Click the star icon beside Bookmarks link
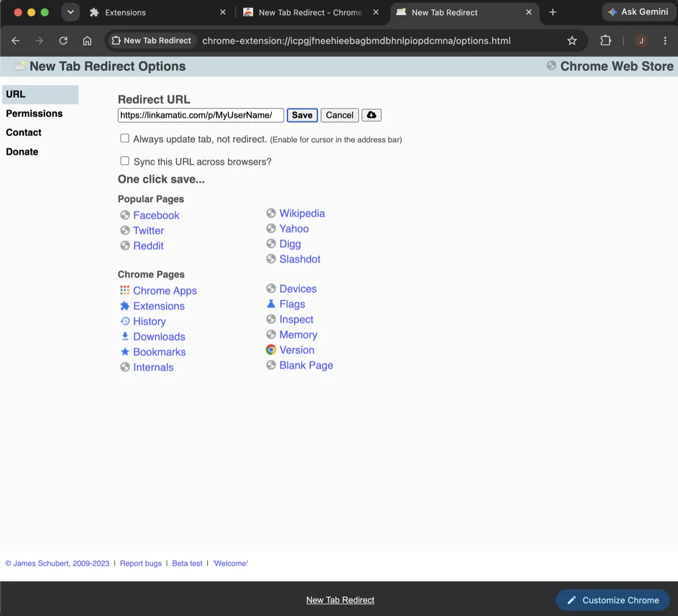The height and width of the screenshot is (616, 678). click(125, 352)
